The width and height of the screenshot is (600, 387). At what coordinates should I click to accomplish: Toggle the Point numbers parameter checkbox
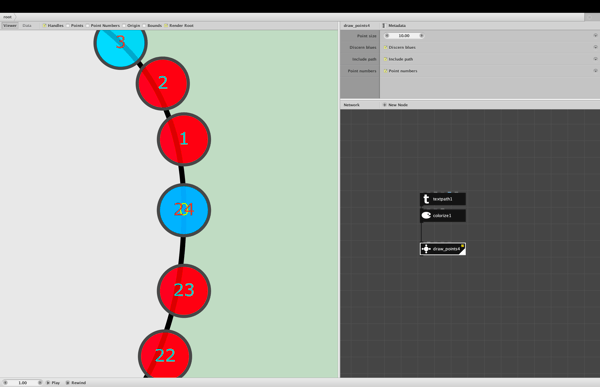385,71
